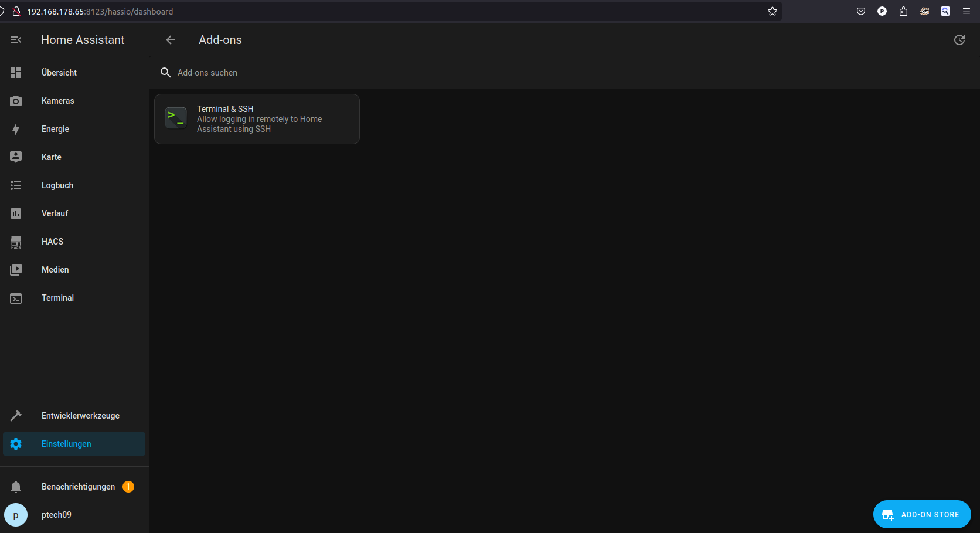The height and width of the screenshot is (533, 980).
Task: Open the Übersicht dashboard
Action: 59,73
